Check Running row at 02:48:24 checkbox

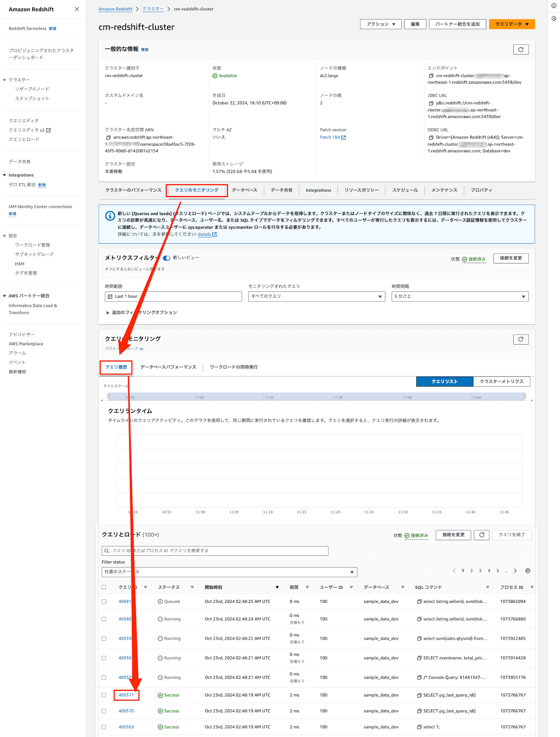104,619
